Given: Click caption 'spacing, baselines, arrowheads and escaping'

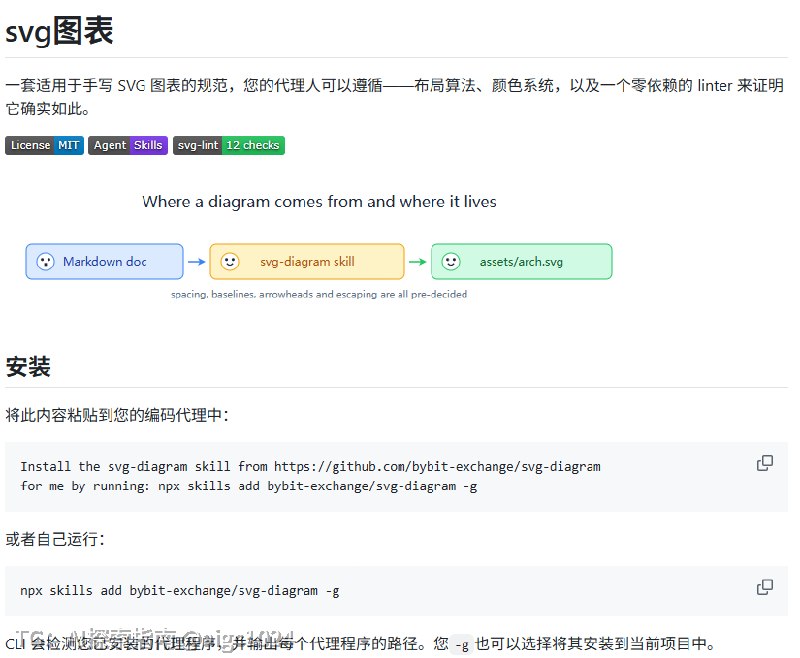Looking at the screenshot, I should 319,294.
